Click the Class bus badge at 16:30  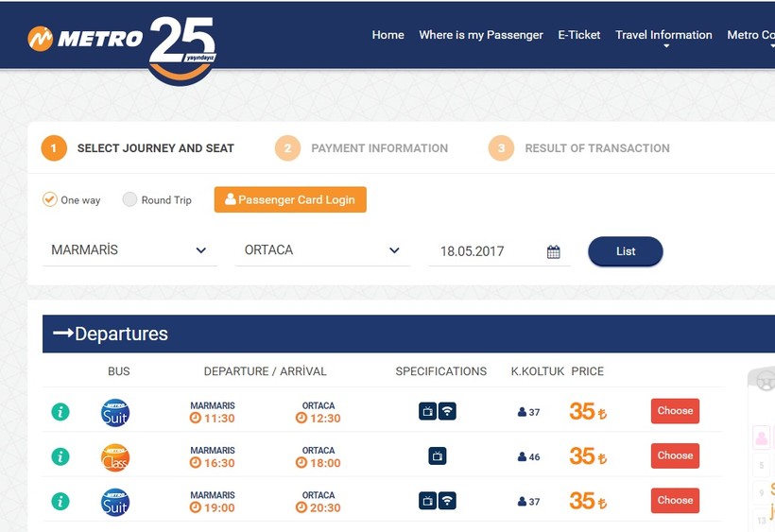115,457
